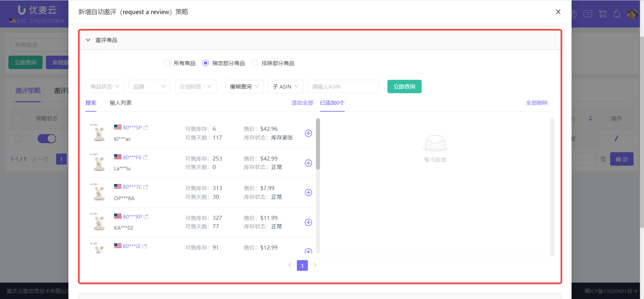Click the B0***XP product thumbnail
Viewport: 644px width, 299px height.
point(99,222)
